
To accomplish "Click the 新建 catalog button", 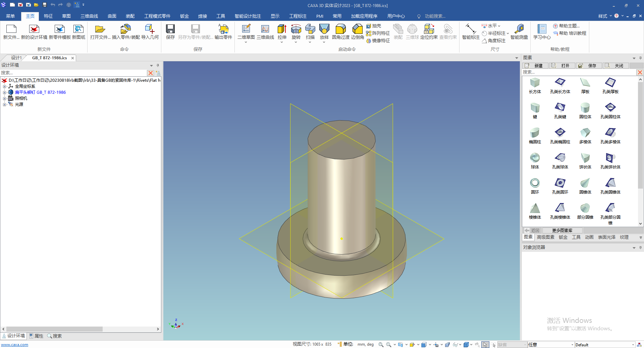I will click(535, 66).
